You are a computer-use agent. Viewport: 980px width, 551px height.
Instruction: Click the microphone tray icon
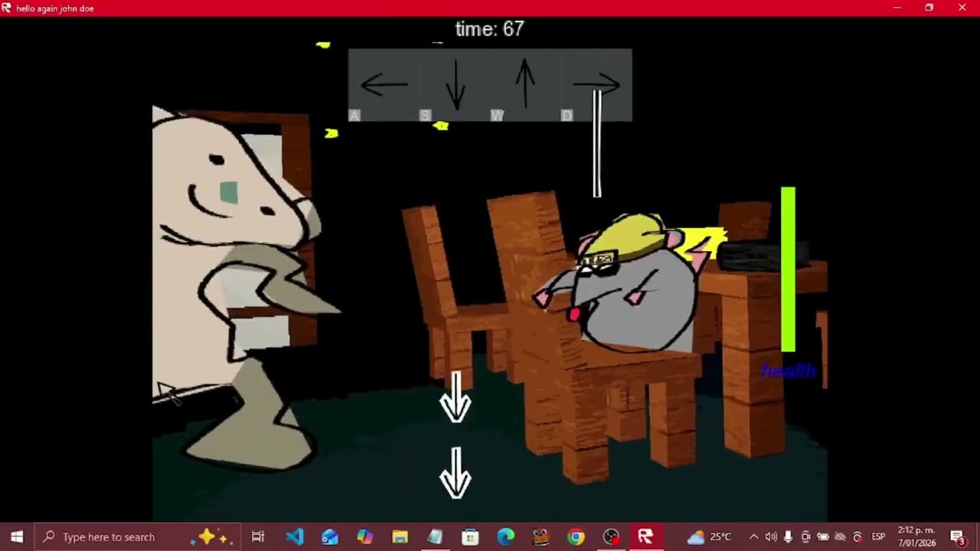pos(788,536)
